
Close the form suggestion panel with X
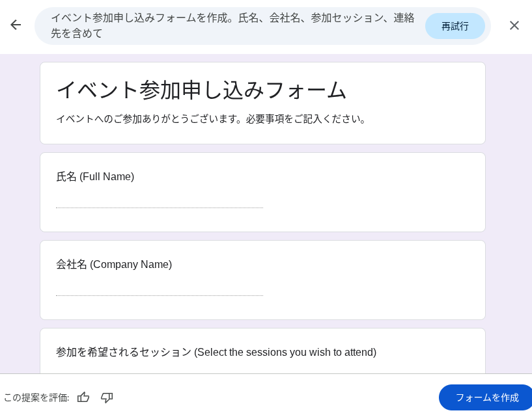pyautogui.click(x=514, y=25)
